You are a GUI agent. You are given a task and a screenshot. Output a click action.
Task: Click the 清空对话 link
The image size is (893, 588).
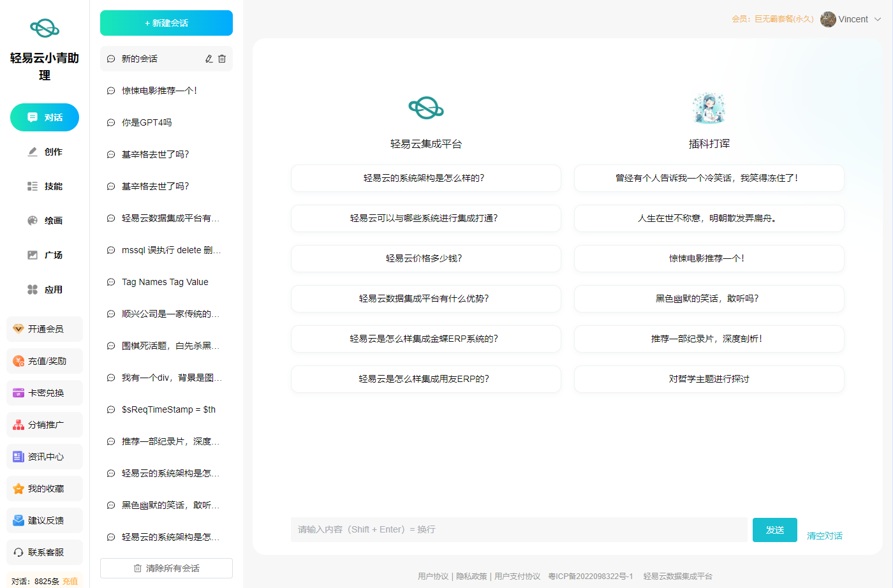[825, 536]
